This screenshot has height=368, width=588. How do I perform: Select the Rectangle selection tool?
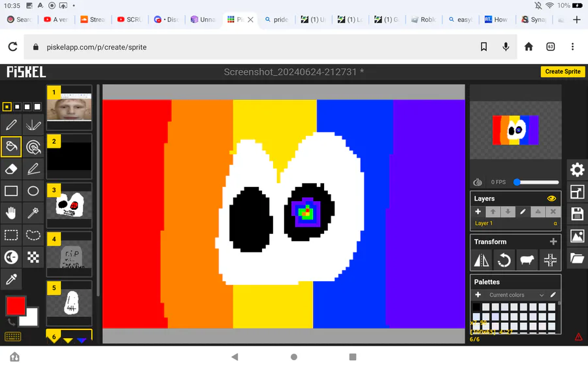(x=11, y=235)
